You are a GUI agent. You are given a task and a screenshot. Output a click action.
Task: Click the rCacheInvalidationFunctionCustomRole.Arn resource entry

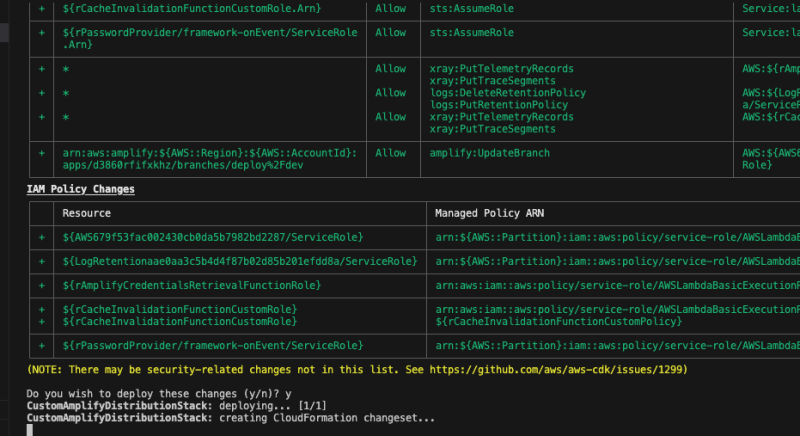pyautogui.click(x=193, y=8)
